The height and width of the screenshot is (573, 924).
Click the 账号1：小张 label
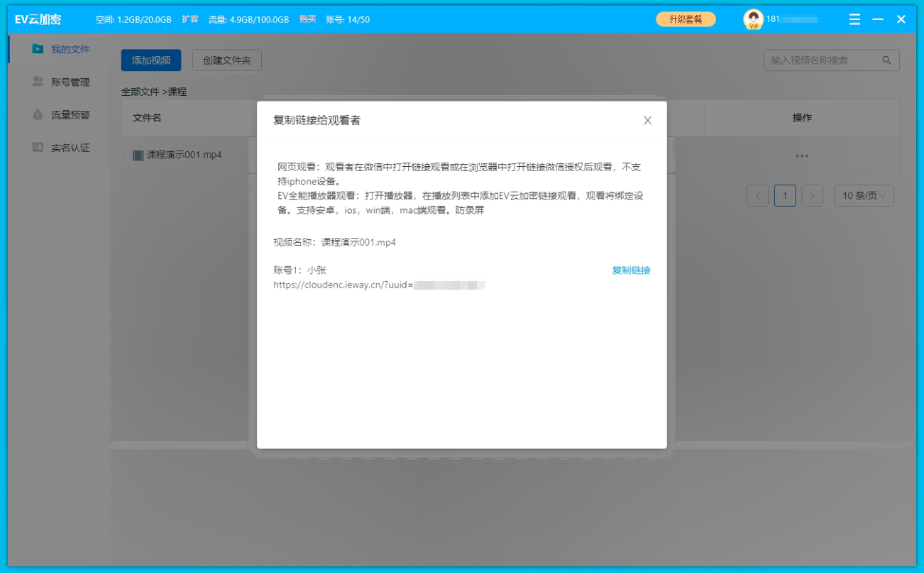click(x=299, y=271)
